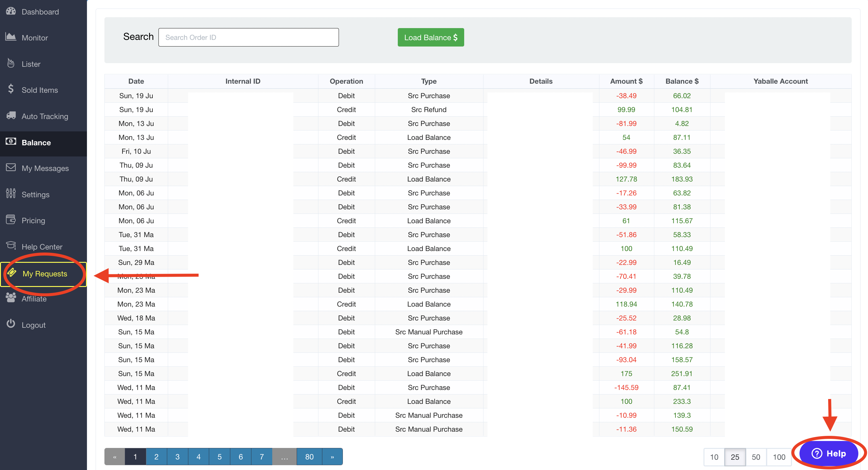This screenshot has width=868, height=470.
Task: Go to page 6
Action: 241,456
